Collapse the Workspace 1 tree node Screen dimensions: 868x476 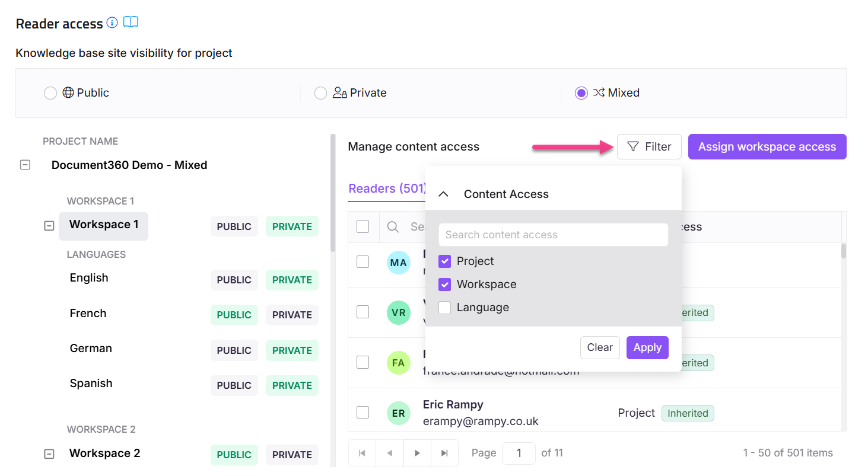pos(49,225)
